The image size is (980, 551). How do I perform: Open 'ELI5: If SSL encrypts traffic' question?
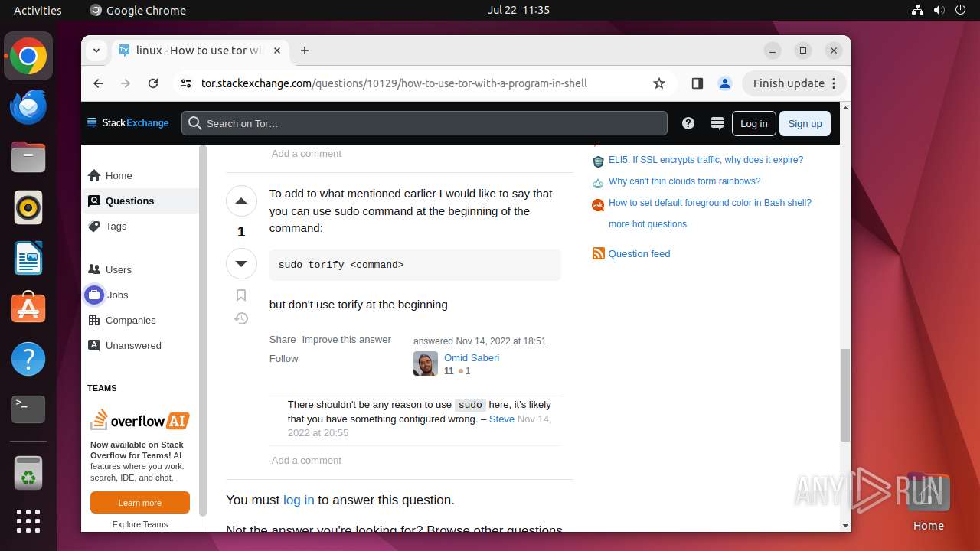click(706, 160)
